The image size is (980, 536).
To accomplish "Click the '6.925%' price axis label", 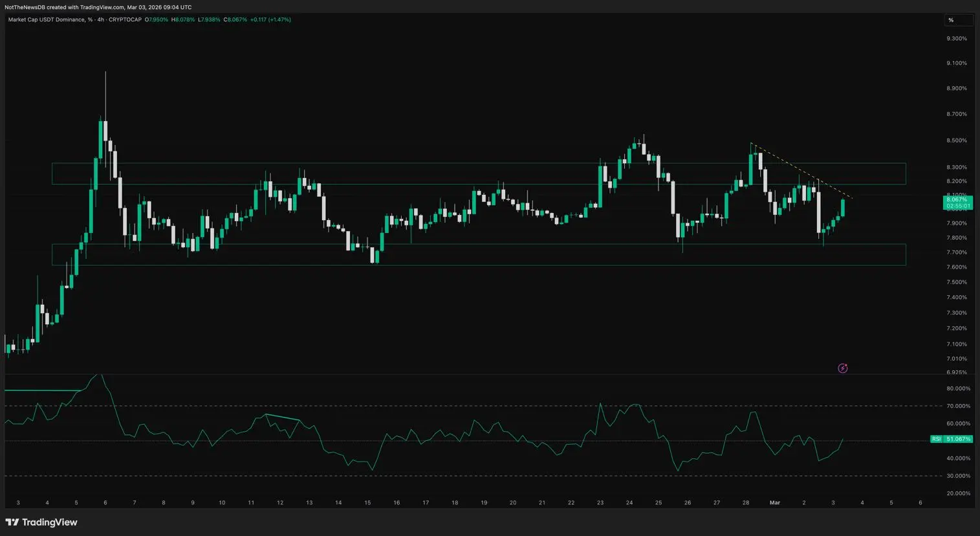I will (957, 373).
